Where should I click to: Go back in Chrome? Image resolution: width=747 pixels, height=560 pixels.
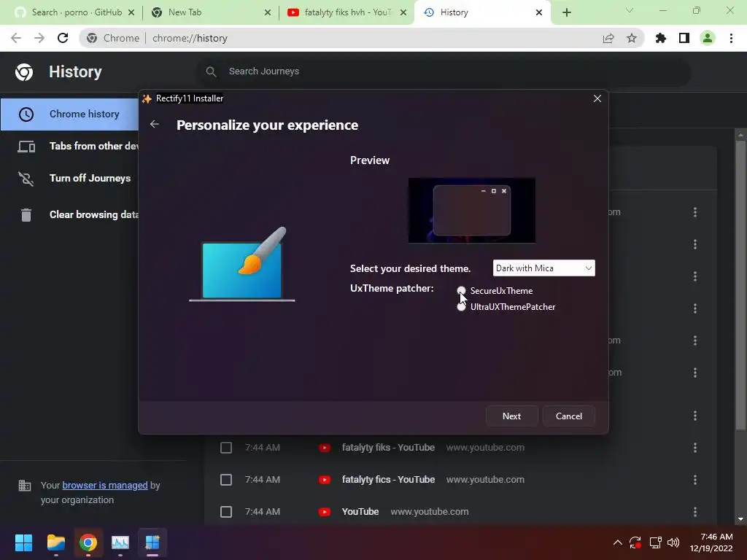(16, 38)
